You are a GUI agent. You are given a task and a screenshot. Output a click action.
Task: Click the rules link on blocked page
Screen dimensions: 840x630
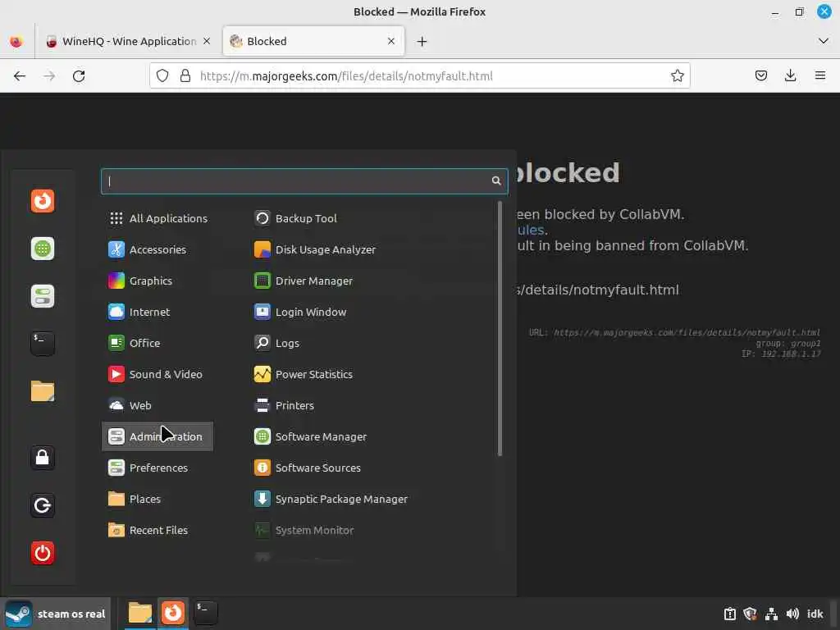532,230
